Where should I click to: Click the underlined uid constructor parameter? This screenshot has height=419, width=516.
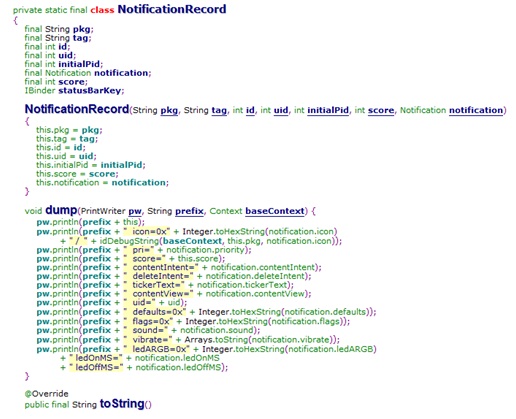click(281, 110)
